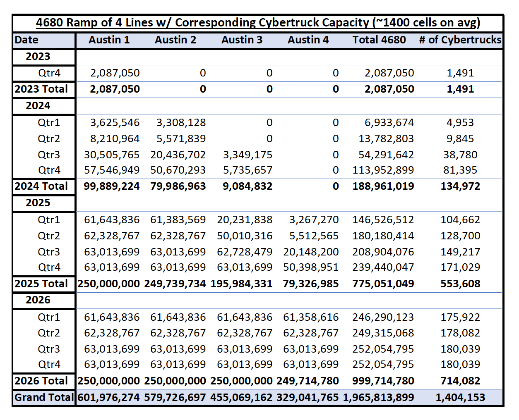Select cell 5,735,657 in Austin 3
Screen dimensions: 519x420
coord(248,170)
